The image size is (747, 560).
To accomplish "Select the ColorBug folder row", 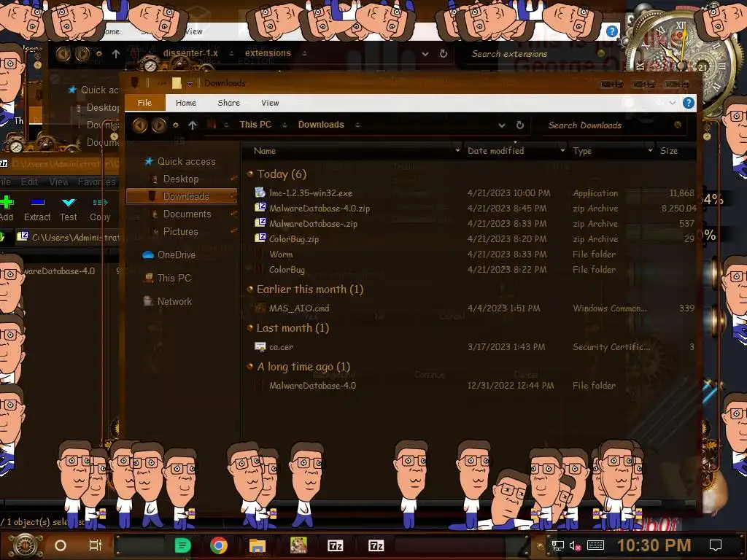I will tap(469, 270).
